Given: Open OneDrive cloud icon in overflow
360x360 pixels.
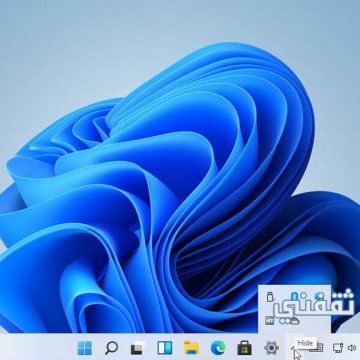Looking at the screenshot, I should (x=294, y=321).
